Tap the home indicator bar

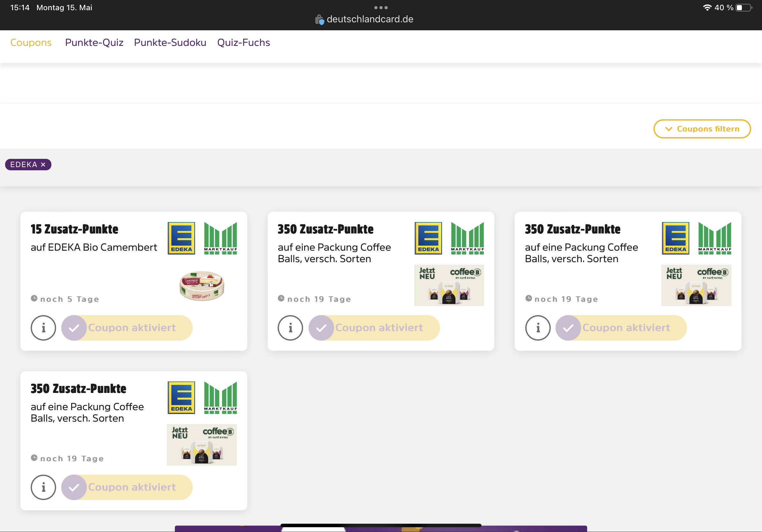click(x=381, y=525)
